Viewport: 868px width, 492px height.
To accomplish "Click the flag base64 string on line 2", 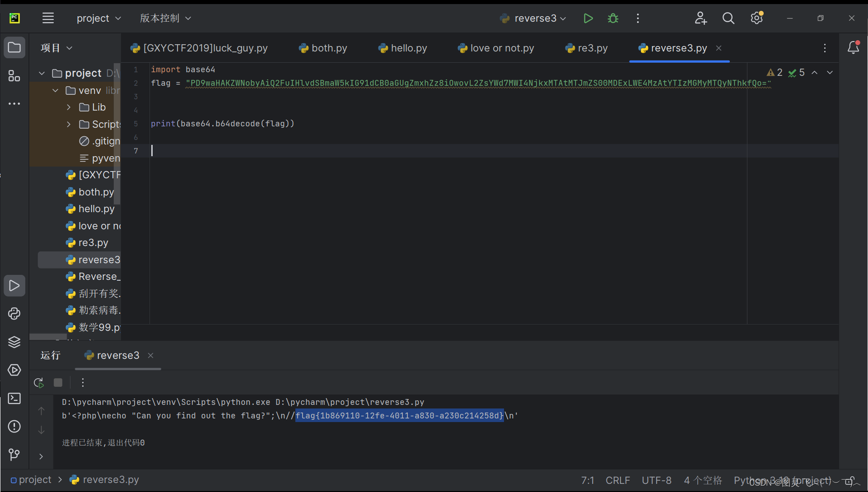I will click(x=478, y=83).
